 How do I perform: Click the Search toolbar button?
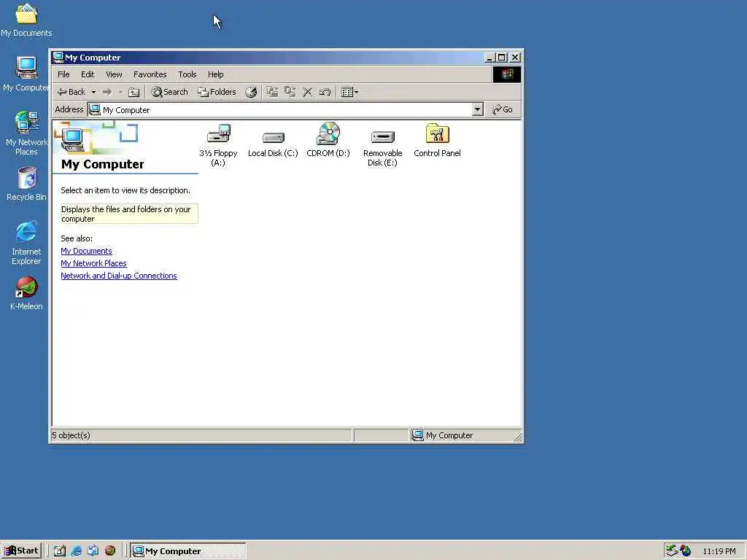pos(169,92)
